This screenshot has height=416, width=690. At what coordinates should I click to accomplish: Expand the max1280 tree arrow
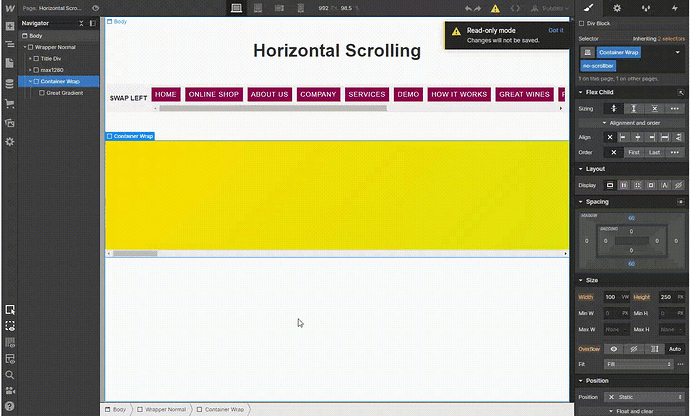[x=30, y=70]
